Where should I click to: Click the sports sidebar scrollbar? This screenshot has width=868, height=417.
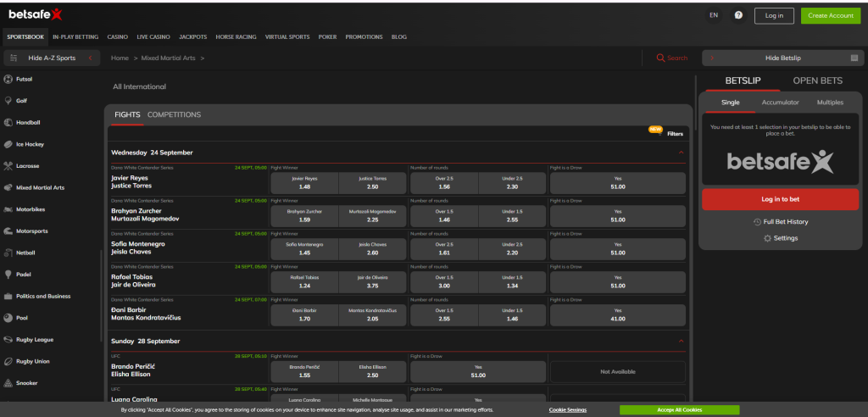click(101, 296)
